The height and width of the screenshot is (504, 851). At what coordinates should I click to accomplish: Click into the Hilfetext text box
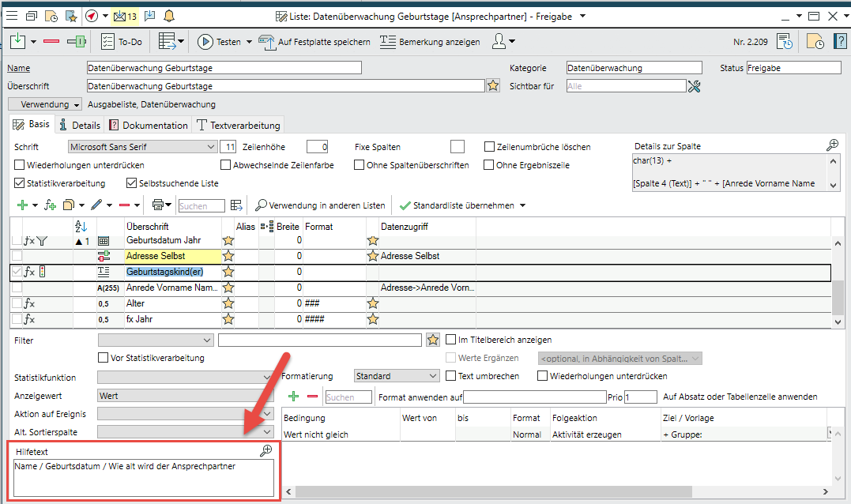pyautogui.click(x=142, y=478)
